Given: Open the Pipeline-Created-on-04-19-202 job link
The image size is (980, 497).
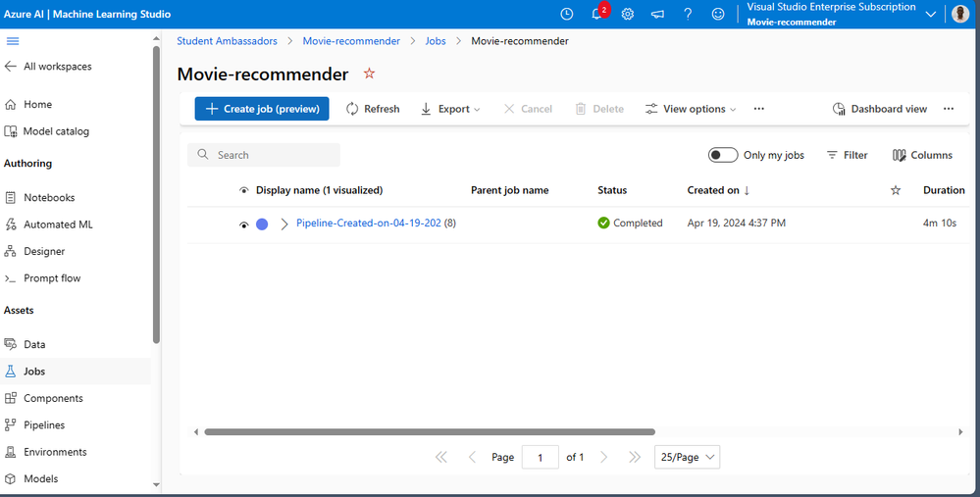Looking at the screenshot, I should 369,223.
